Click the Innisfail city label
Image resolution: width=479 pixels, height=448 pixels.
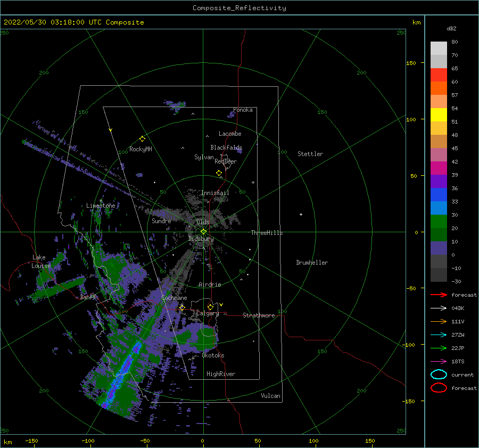click(x=215, y=193)
